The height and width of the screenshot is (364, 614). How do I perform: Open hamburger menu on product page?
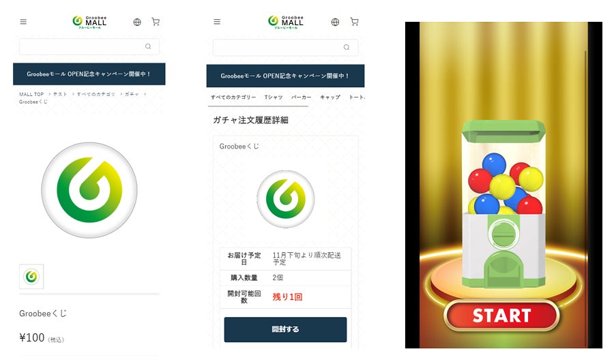tap(23, 22)
